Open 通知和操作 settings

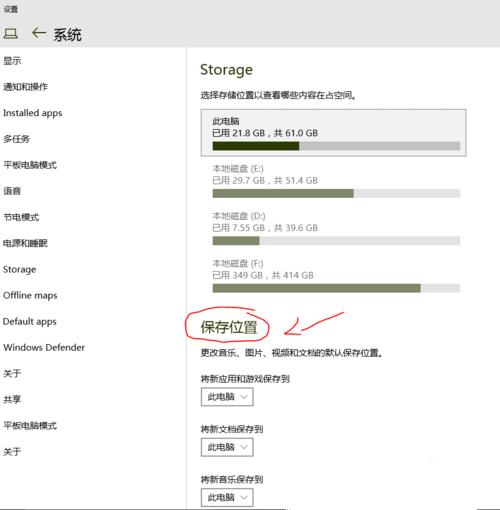26,87
